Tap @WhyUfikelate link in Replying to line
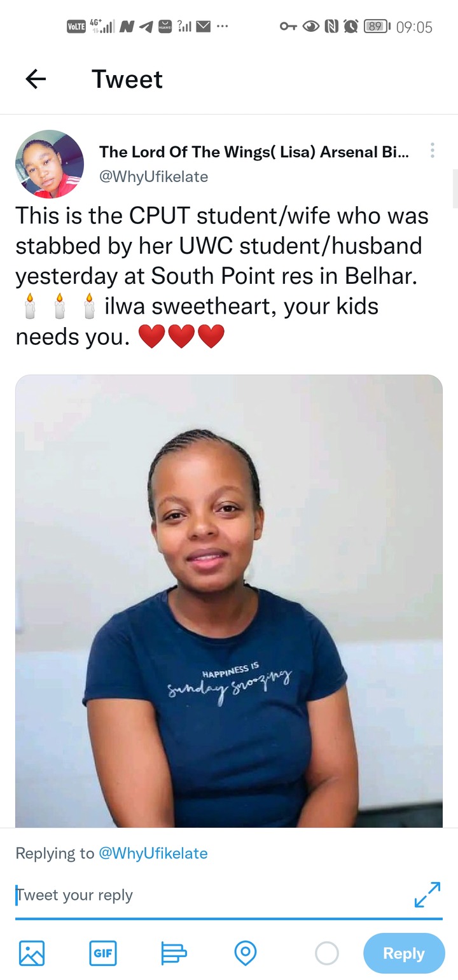The height and width of the screenshot is (980, 458). tap(153, 853)
